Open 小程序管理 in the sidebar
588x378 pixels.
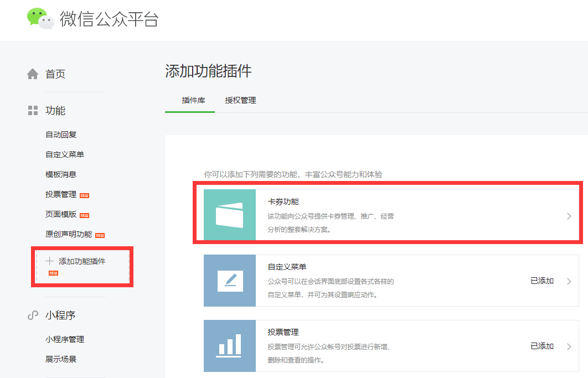[x=65, y=339]
